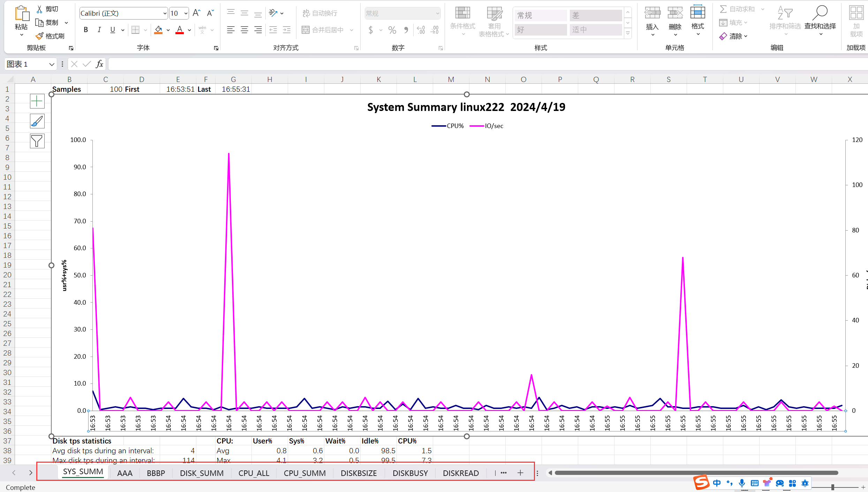Add a new sheet with plus button

click(520, 473)
